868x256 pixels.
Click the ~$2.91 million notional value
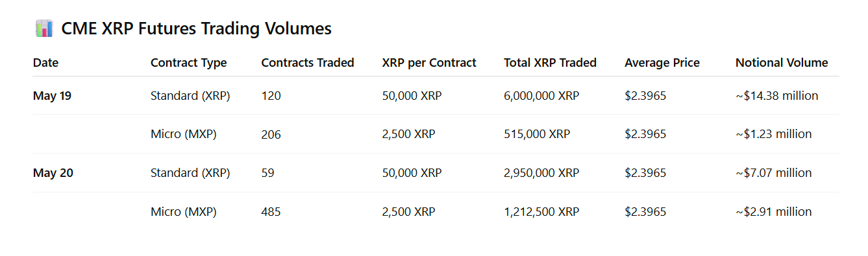point(773,212)
